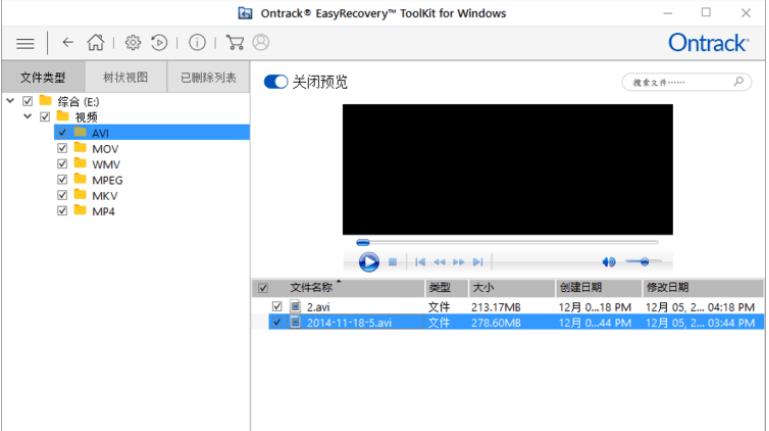
Task: Click the MPEG folder icon
Action: [80, 179]
